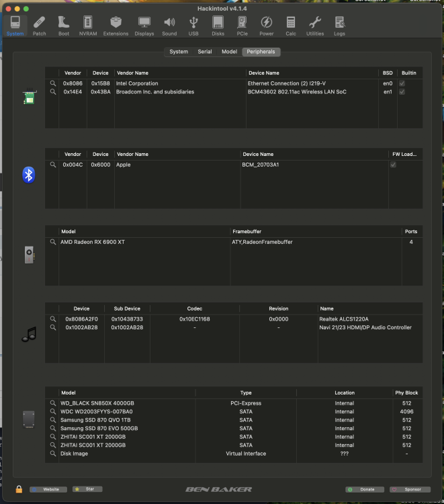Screen dimensions: 444x504
Task: Click the Phy Block column header
Action: 406,393
